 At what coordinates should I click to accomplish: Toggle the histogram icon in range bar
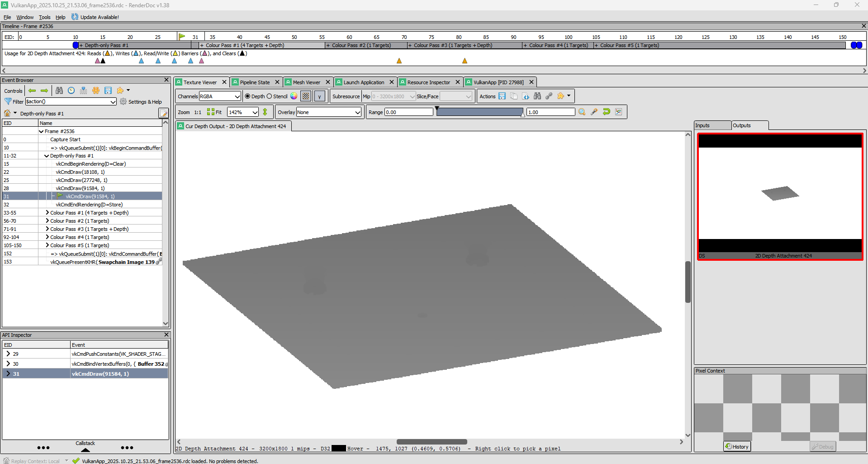619,112
